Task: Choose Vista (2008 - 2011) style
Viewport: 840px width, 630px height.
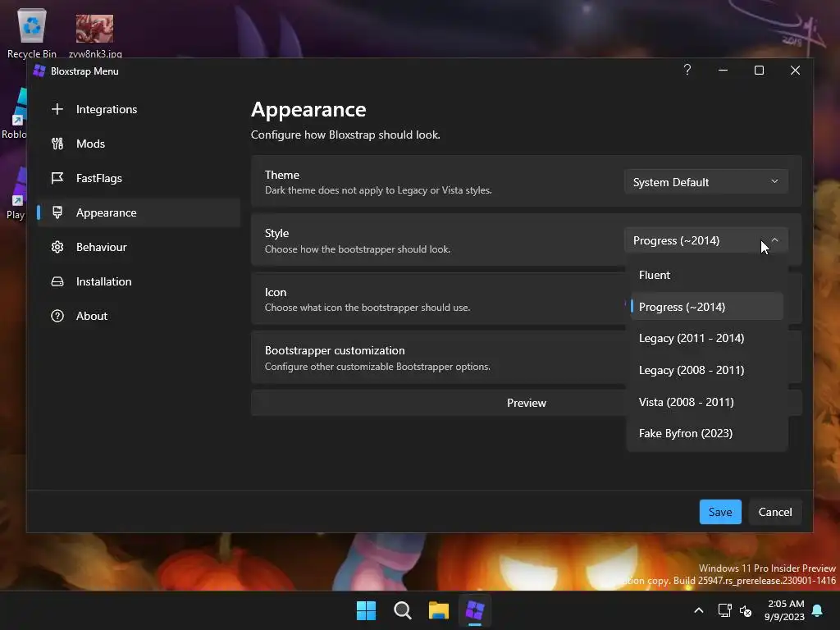Action: pyautogui.click(x=706, y=402)
